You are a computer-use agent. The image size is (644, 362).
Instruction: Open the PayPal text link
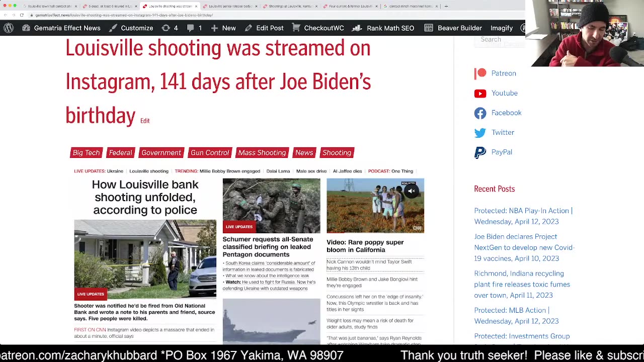click(502, 152)
